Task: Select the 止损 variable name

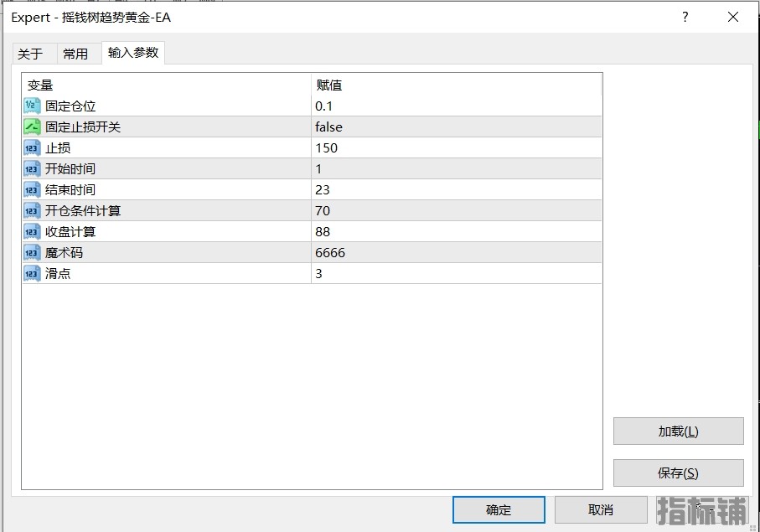Action: tap(58, 147)
